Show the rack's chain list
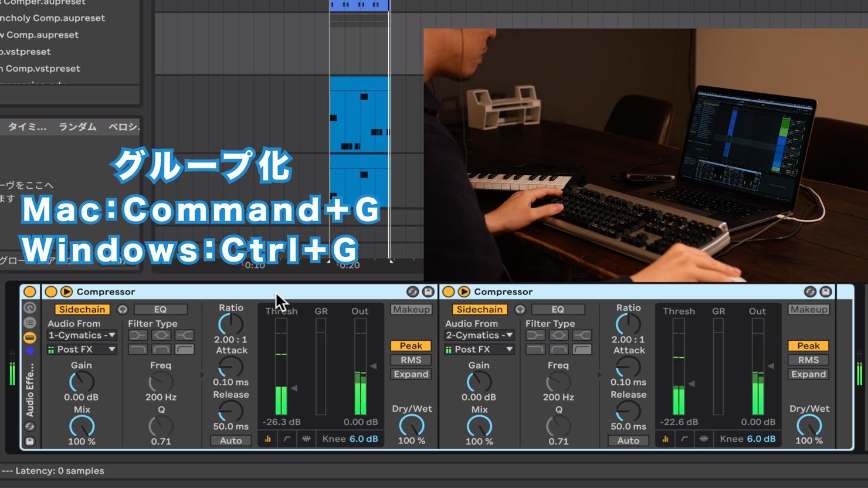 (29, 323)
